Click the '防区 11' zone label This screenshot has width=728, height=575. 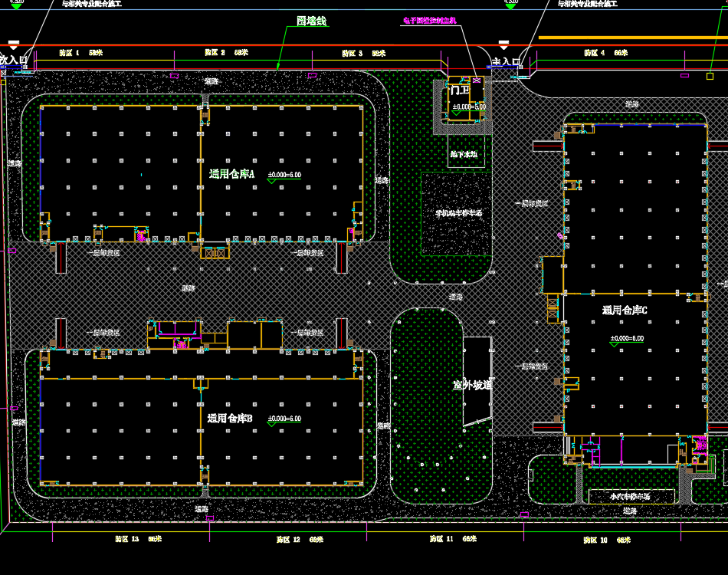[441, 539]
